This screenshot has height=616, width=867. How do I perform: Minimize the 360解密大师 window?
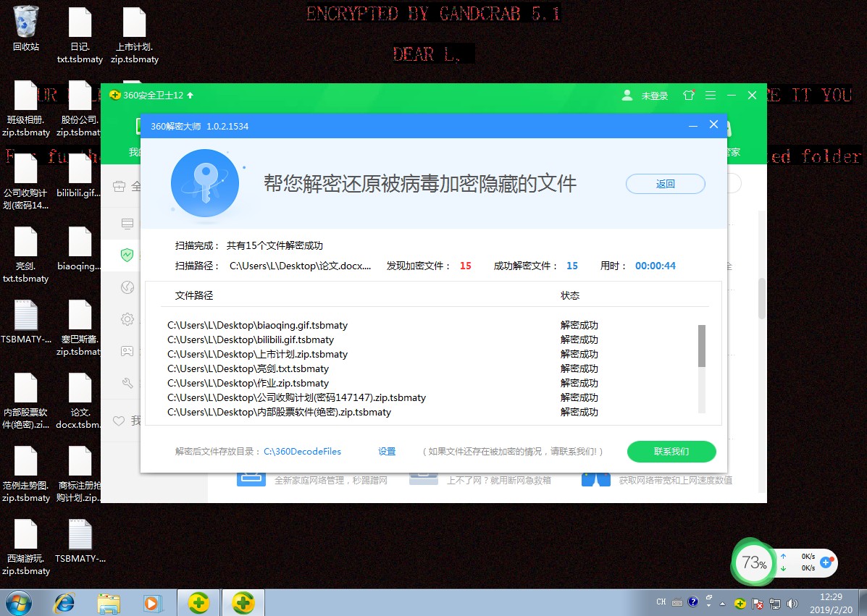(x=693, y=126)
